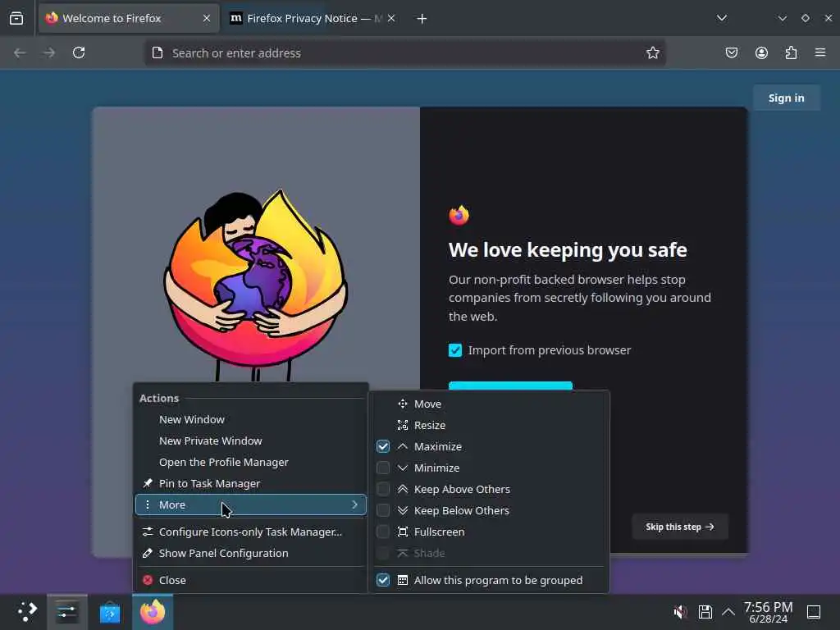Select Show Panel Configuration
The height and width of the screenshot is (630, 840).
[251, 554]
